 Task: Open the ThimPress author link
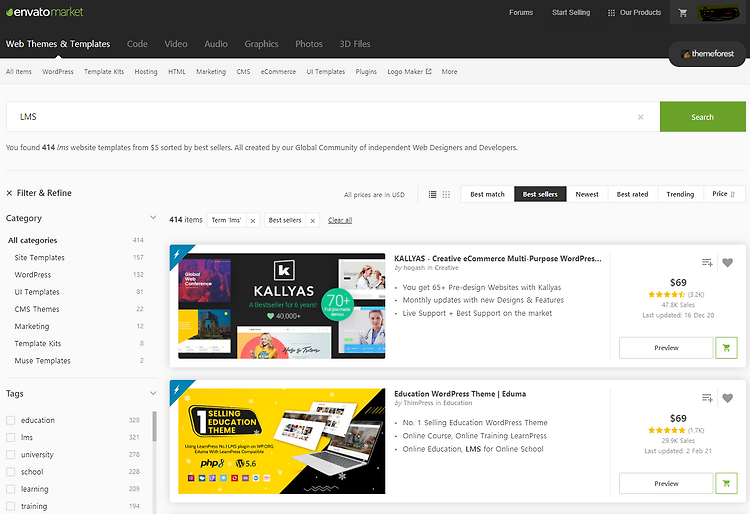418,403
